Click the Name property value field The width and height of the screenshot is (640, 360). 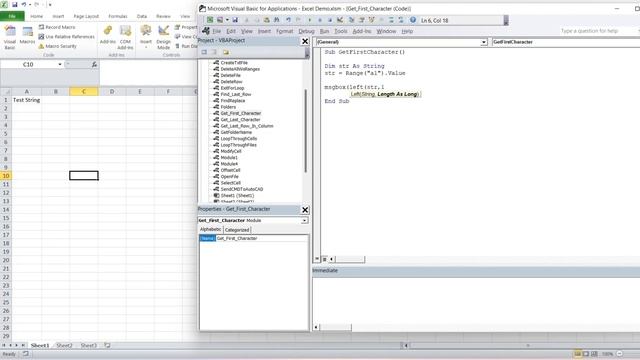coord(262,238)
